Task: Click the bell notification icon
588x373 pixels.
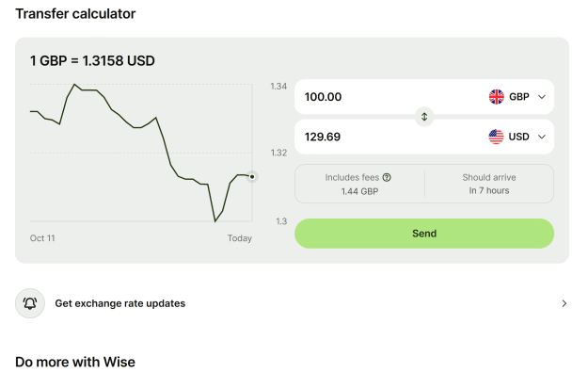Action: [30, 303]
